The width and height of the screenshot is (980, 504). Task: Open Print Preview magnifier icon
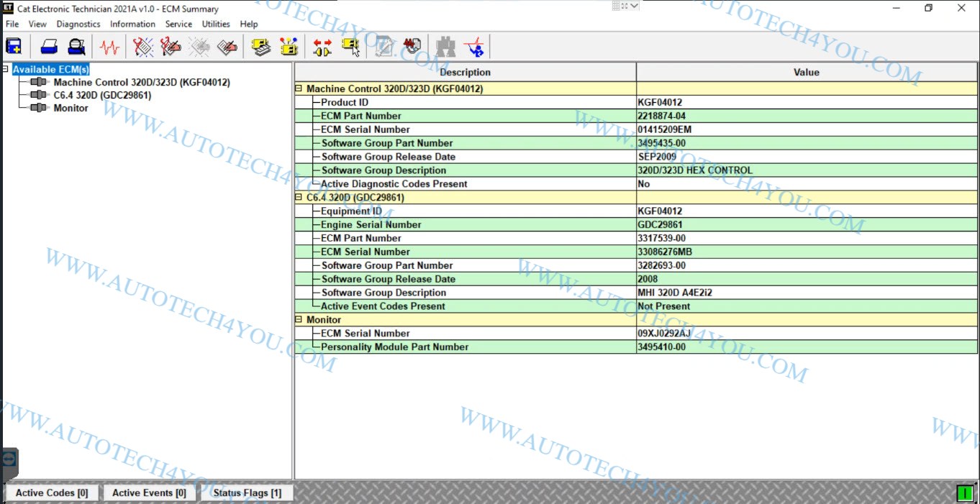pos(76,47)
